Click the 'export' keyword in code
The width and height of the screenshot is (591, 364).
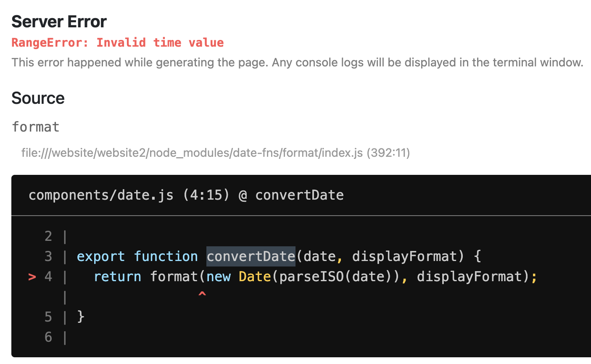(101, 256)
